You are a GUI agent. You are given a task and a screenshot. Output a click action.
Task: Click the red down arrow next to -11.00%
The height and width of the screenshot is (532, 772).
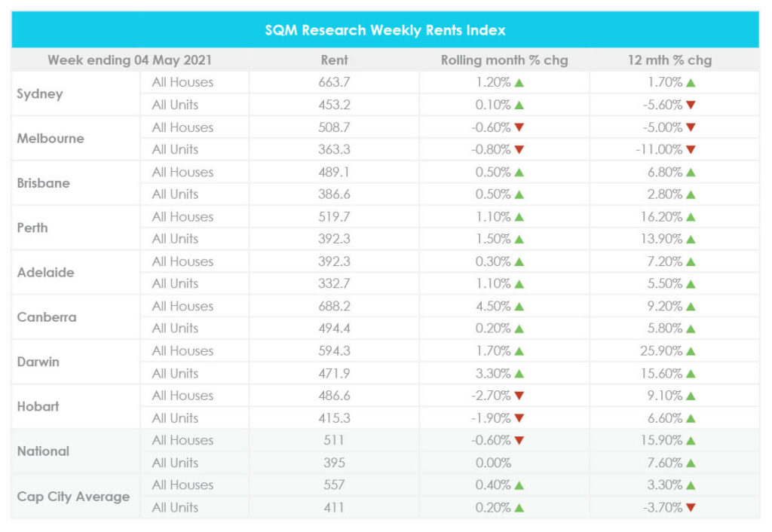(691, 150)
